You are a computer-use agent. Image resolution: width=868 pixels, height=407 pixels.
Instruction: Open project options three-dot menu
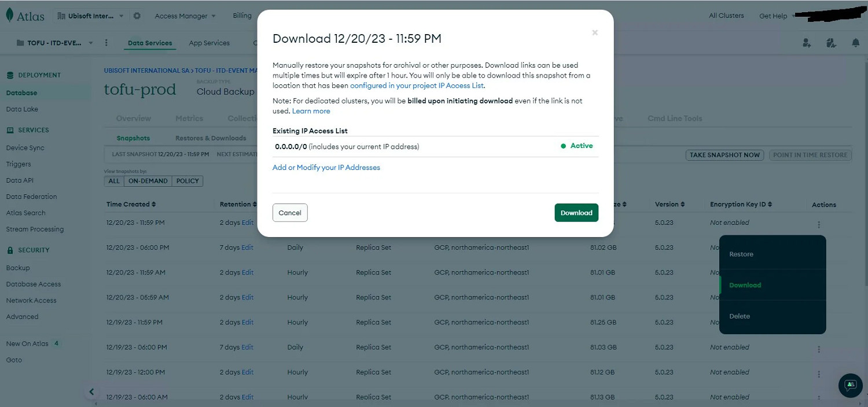(106, 43)
